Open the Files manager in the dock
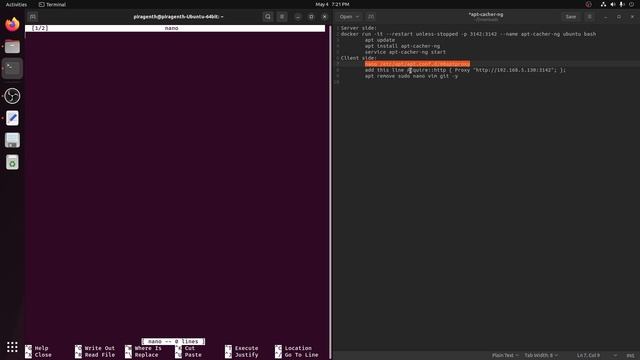640x360 pixels. pyautogui.click(x=12, y=47)
